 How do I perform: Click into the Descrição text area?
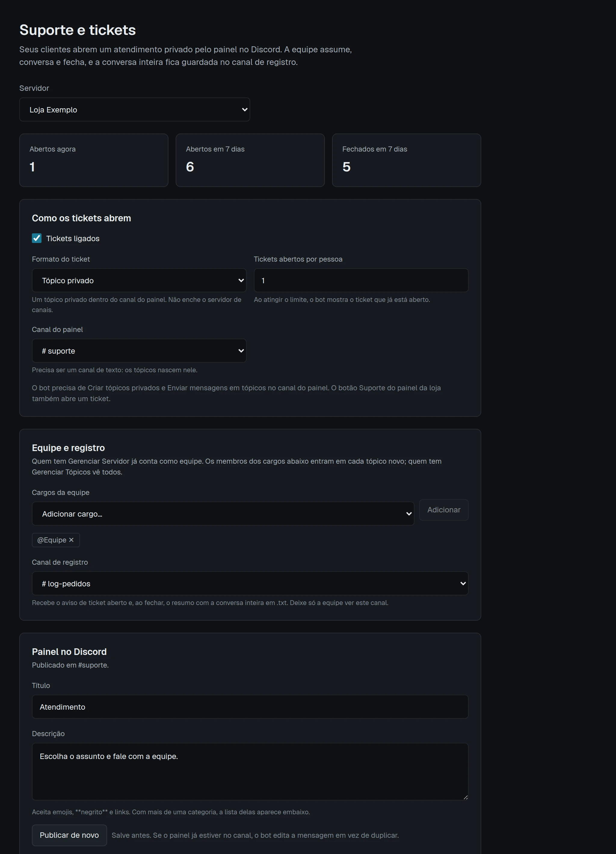[250, 772]
